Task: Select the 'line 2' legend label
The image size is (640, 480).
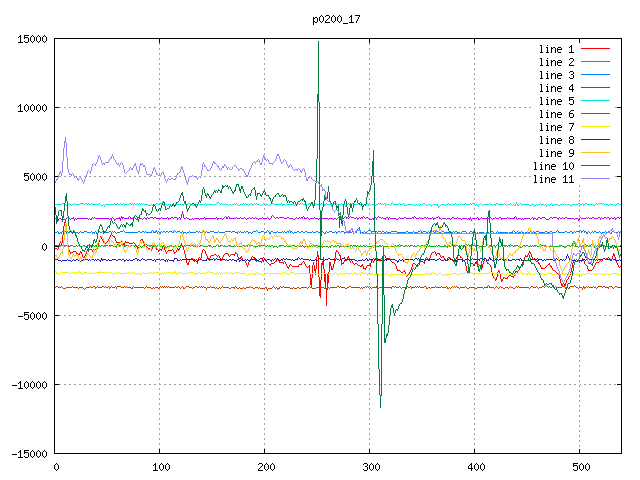Action: click(556, 62)
